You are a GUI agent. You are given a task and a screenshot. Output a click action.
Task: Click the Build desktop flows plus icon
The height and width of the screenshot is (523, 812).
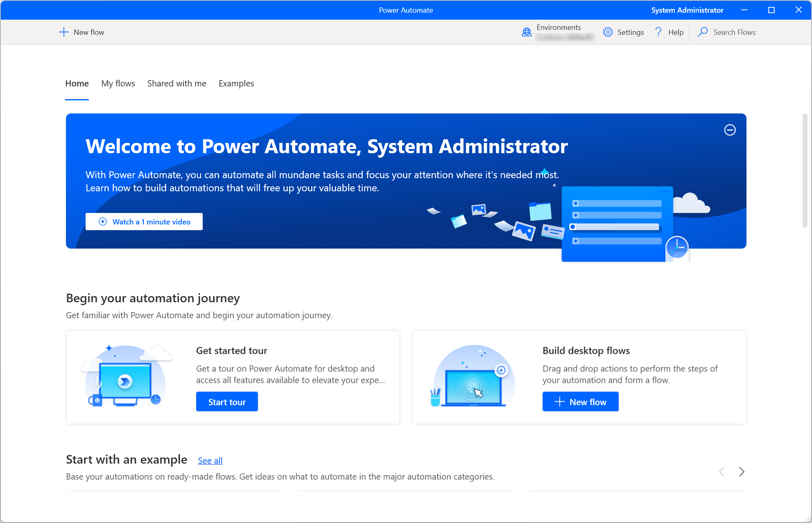(x=559, y=402)
